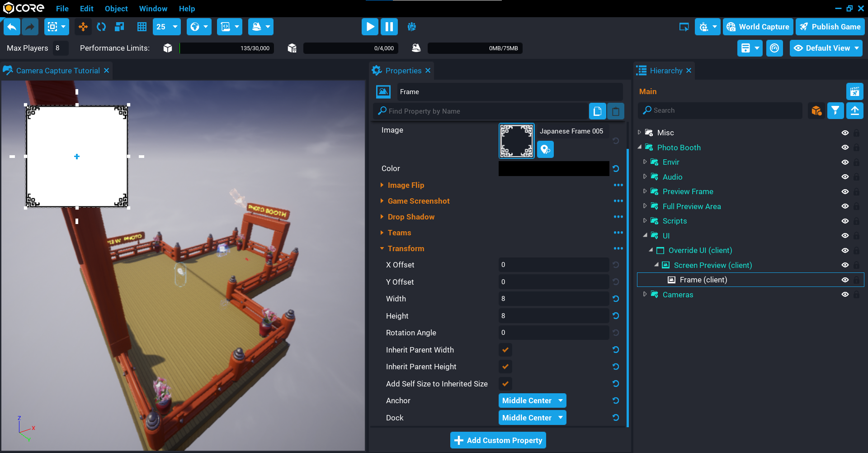Click the Add Custom Property button
This screenshot has height=453, width=868.
tap(498, 440)
